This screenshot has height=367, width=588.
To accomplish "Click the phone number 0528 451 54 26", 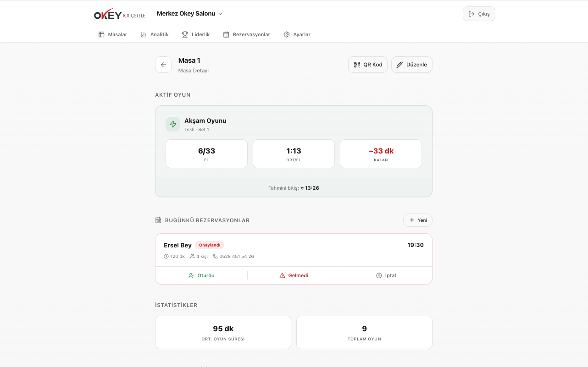I will click(x=236, y=257).
